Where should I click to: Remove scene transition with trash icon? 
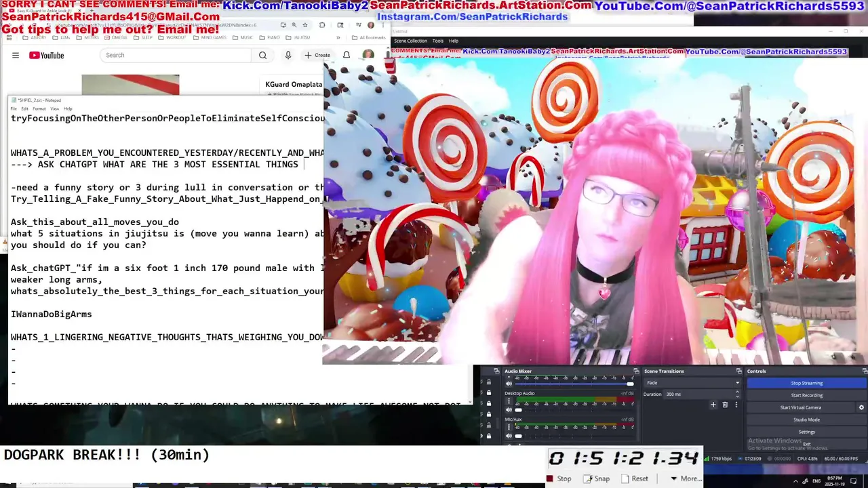[x=725, y=405]
